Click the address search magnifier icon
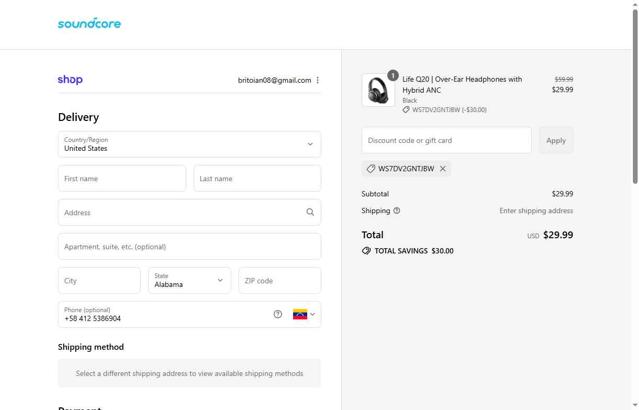The width and height of the screenshot is (639, 410). coord(310,212)
